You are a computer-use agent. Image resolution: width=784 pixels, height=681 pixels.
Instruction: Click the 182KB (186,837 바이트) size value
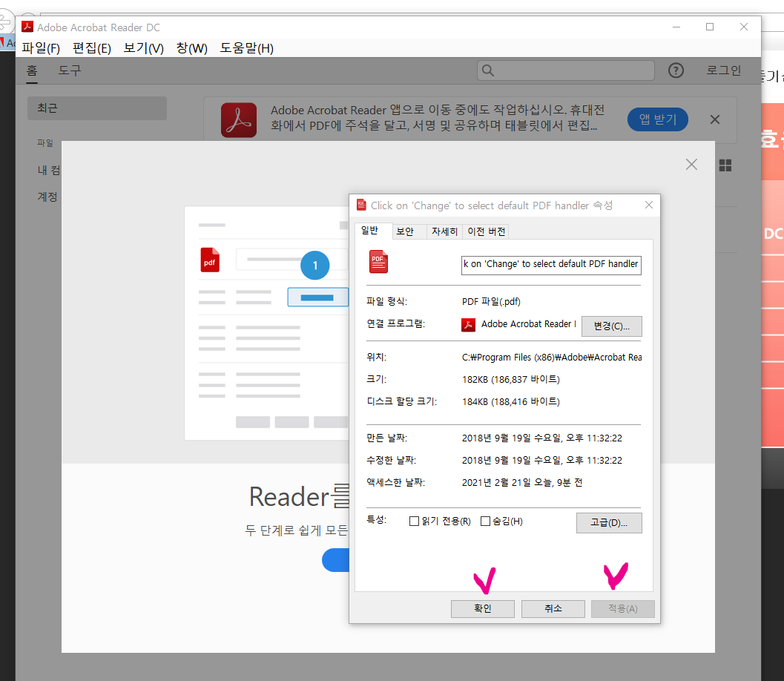click(x=510, y=380)
